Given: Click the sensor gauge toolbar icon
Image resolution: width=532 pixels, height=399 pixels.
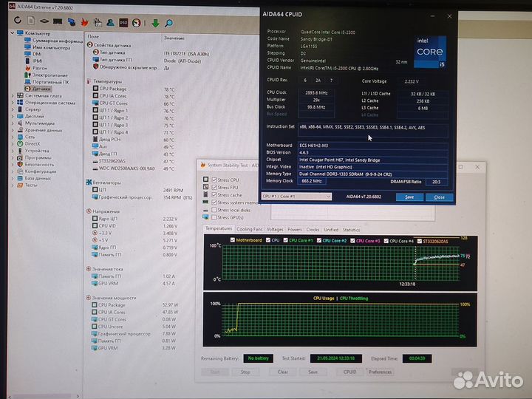Looking at the screenshot, I should pyautogui.click(x=137, y=23).
